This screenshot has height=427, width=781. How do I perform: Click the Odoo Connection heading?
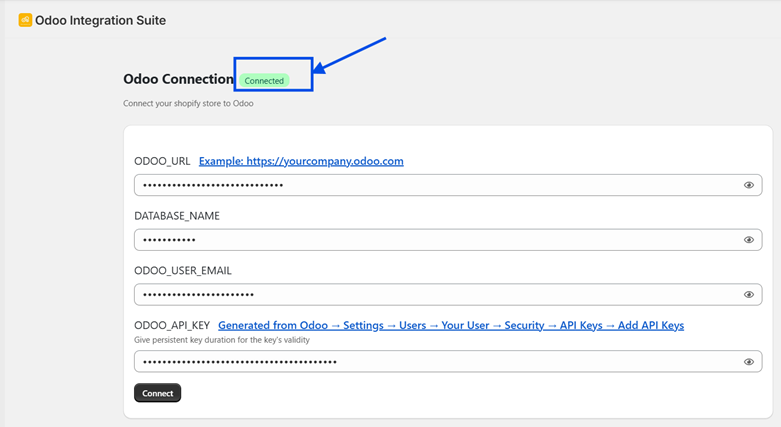pyautogui.click(x=178, y=79)
